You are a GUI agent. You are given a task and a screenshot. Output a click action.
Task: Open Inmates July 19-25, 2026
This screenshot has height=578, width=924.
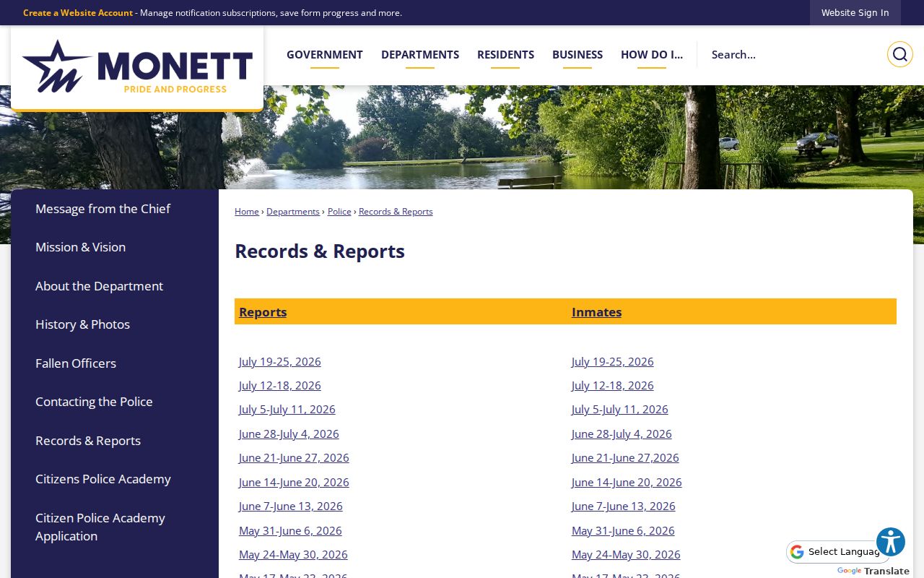point(613,361)
